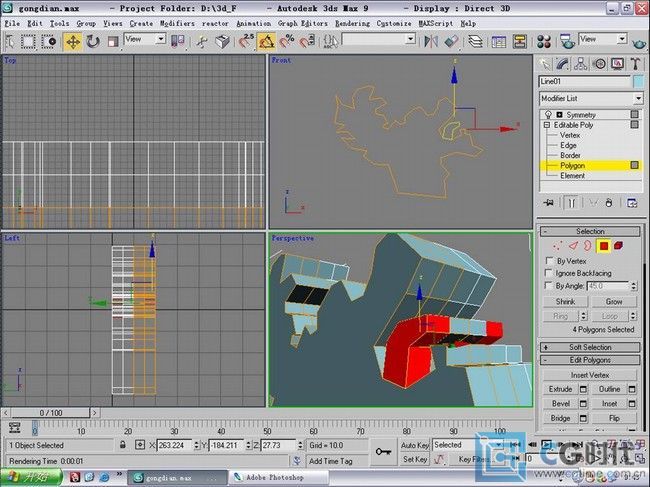The height and width of the screenshot is (487, 650).
Task: Choose Element sub-object selection icon
Action: [x=618, y=246]
